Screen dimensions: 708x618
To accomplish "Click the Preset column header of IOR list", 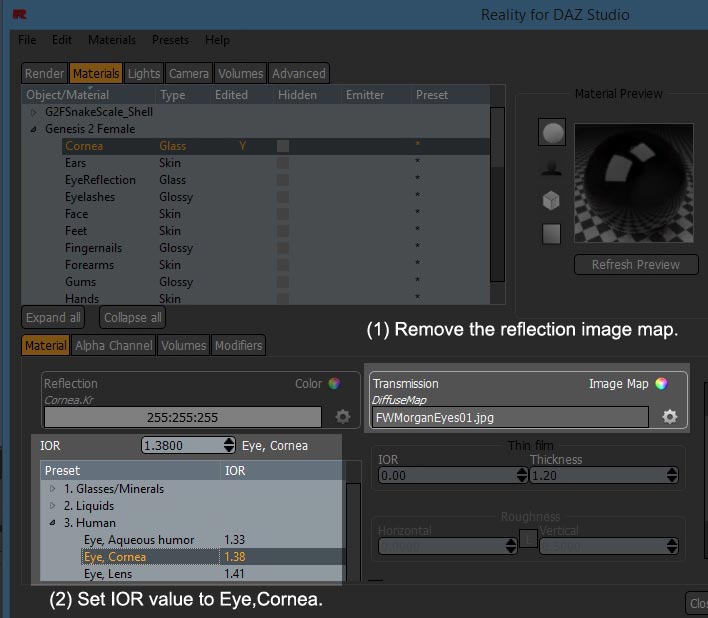I will 130,470.
